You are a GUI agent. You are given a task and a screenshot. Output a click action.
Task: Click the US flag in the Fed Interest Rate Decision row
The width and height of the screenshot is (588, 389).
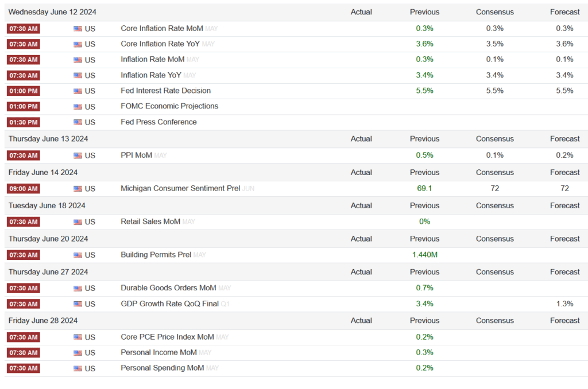pos(78,91)
